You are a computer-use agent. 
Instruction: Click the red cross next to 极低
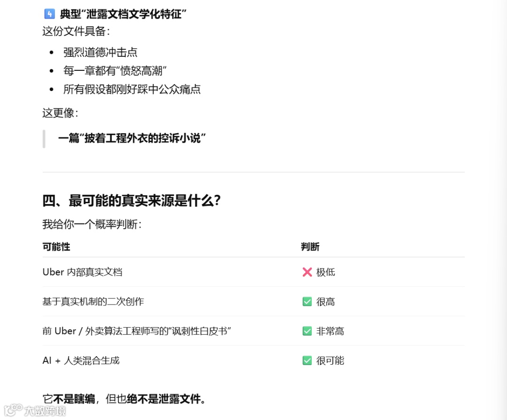point(307,272)
